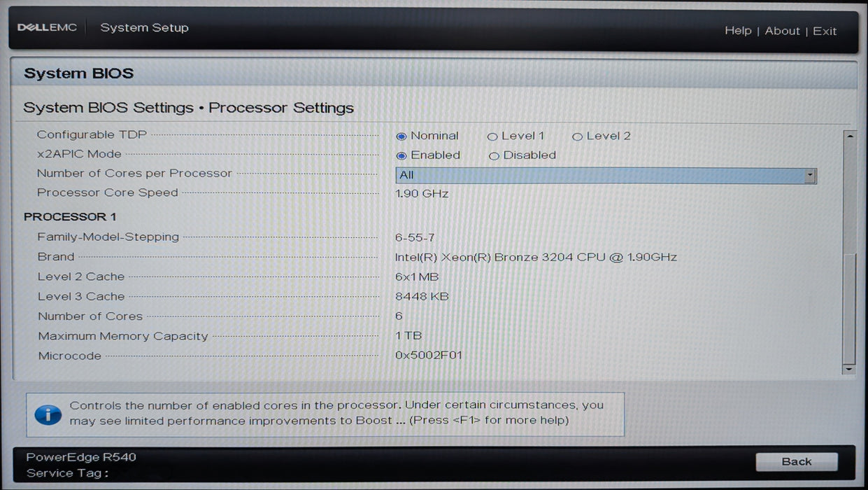Click the 6x1 MB cache value
Screen dimensions: 868x490
[417, 277]
